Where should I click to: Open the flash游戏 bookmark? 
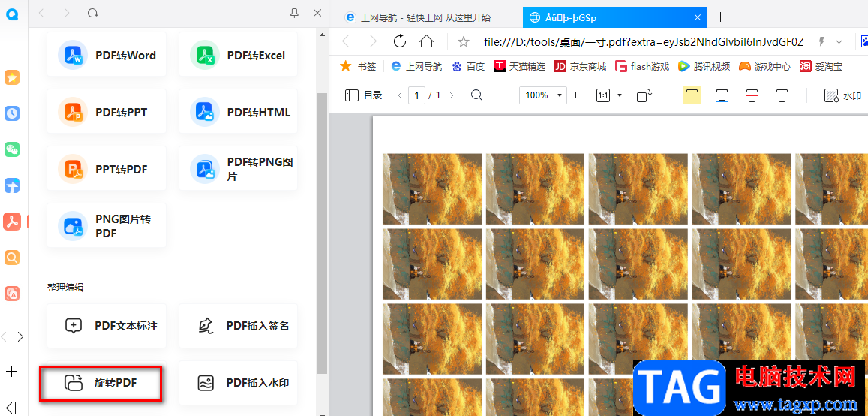pos(642,67)
